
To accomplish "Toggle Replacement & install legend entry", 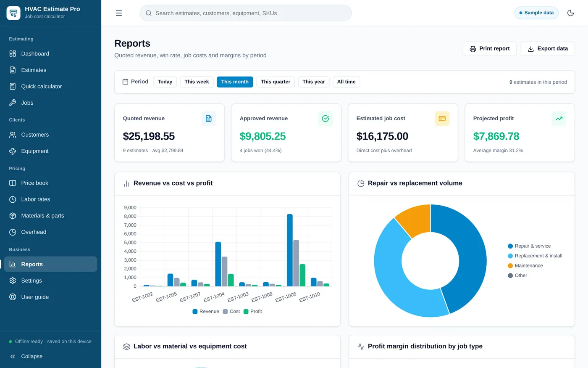I will click(x=535, y=256).
